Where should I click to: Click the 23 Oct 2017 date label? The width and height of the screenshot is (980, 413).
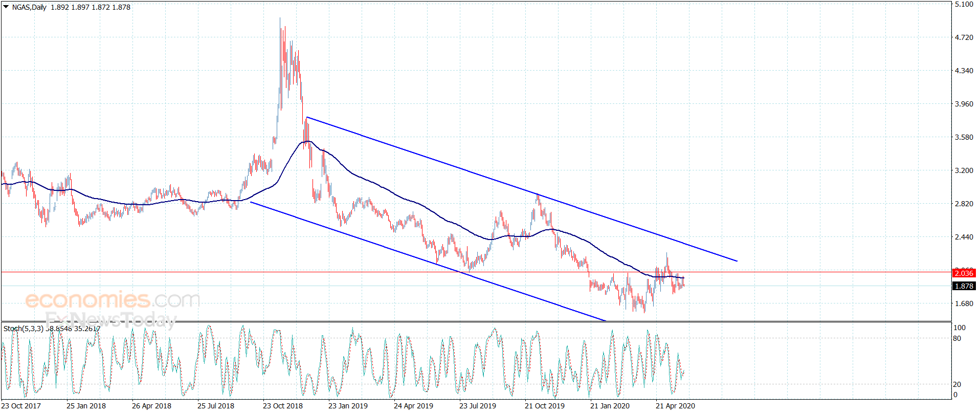[21, 406]
